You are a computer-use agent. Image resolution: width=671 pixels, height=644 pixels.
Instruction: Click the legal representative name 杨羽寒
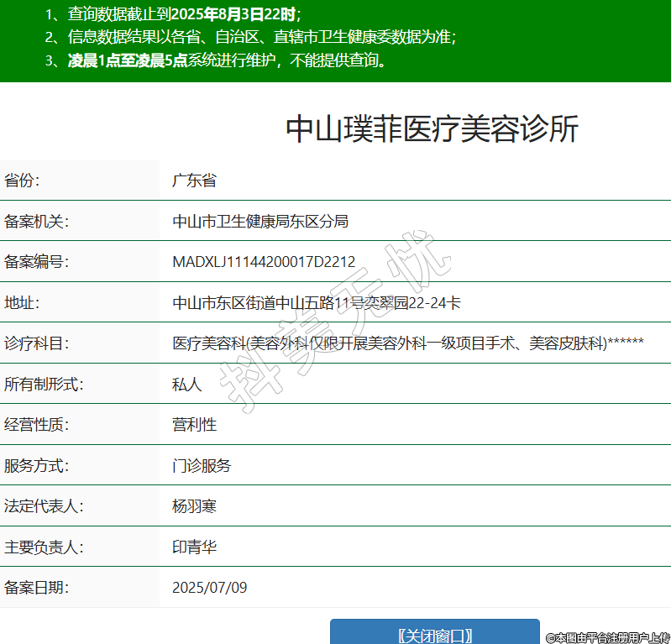(194, 506)
